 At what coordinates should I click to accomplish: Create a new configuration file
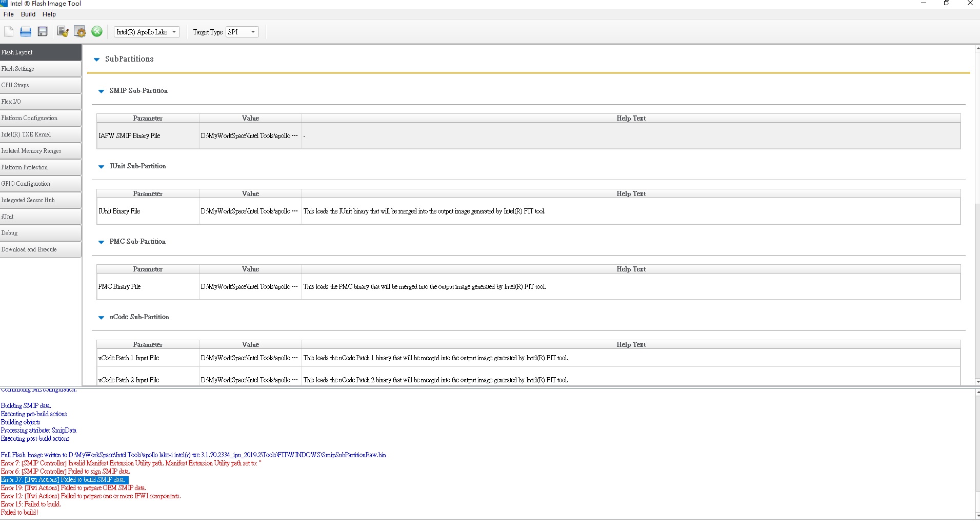coord(8,31)
